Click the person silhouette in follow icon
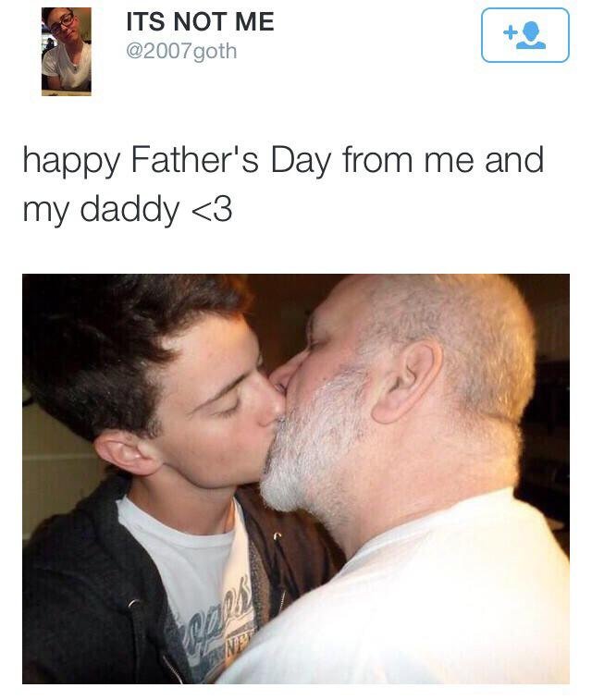The height and width of the screenshot is (700, 592). click(x=531, y=36)
